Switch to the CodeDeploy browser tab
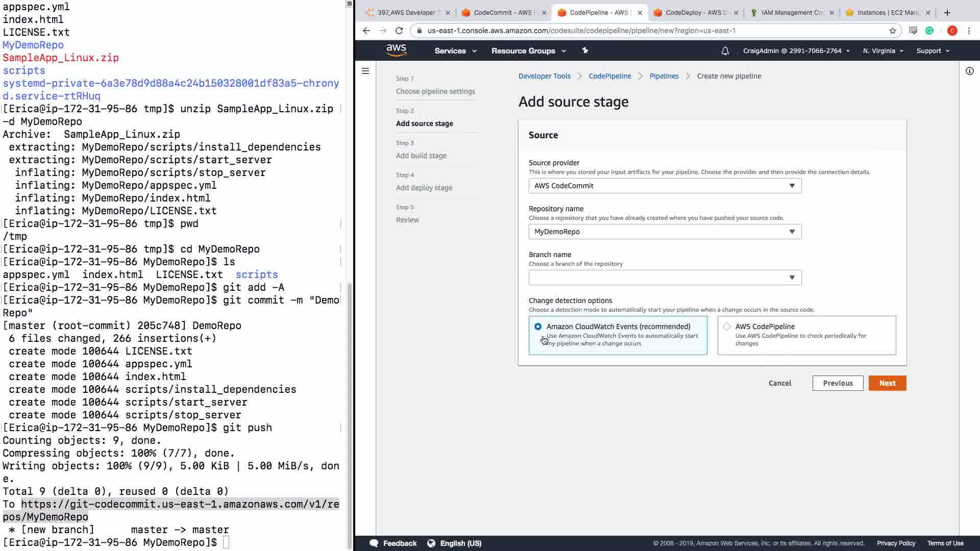 coord(694,13)
